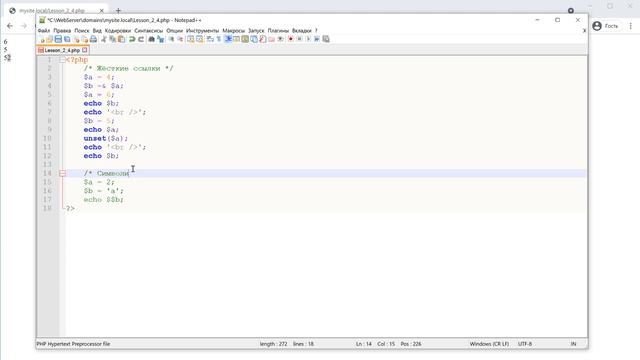The height and width of the screenshot is (360, 640).
Task: Open the Поиск menu
Action: 82,31
